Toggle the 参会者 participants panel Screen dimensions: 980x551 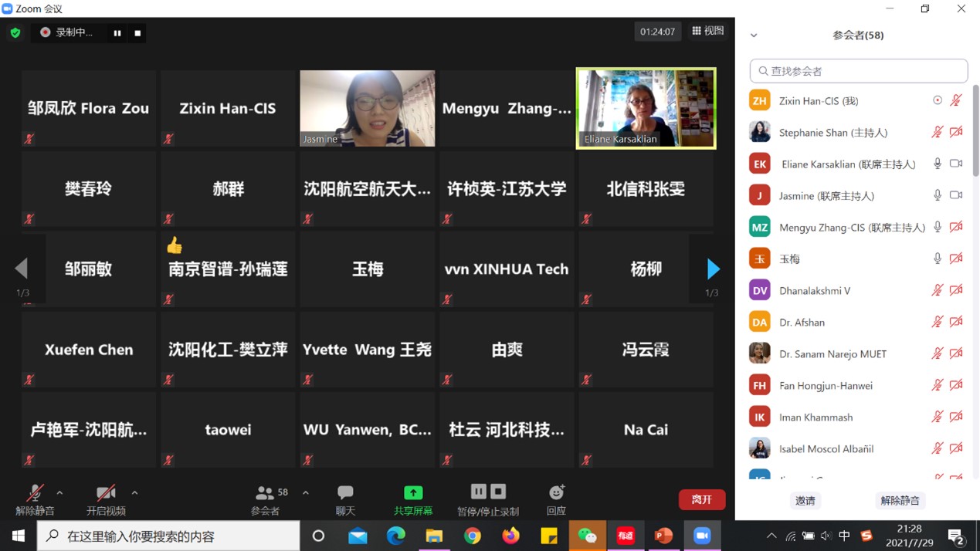266,499
